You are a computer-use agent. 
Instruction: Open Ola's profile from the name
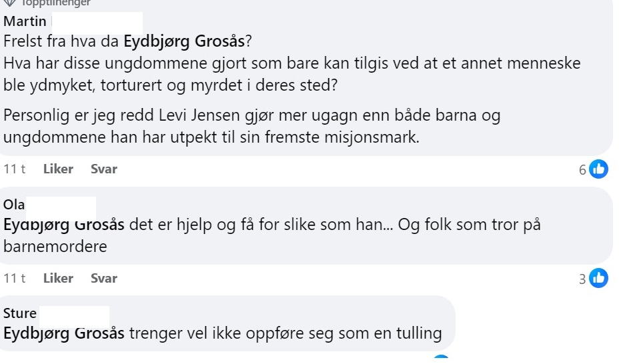(14, 205)
